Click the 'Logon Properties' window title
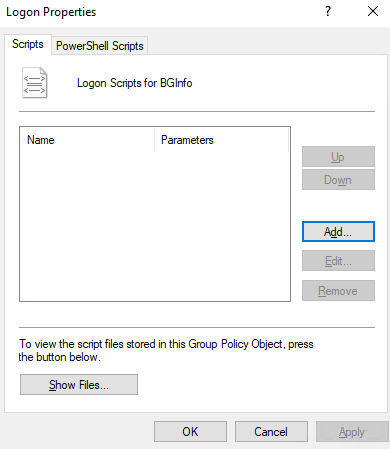 (51, 12)
